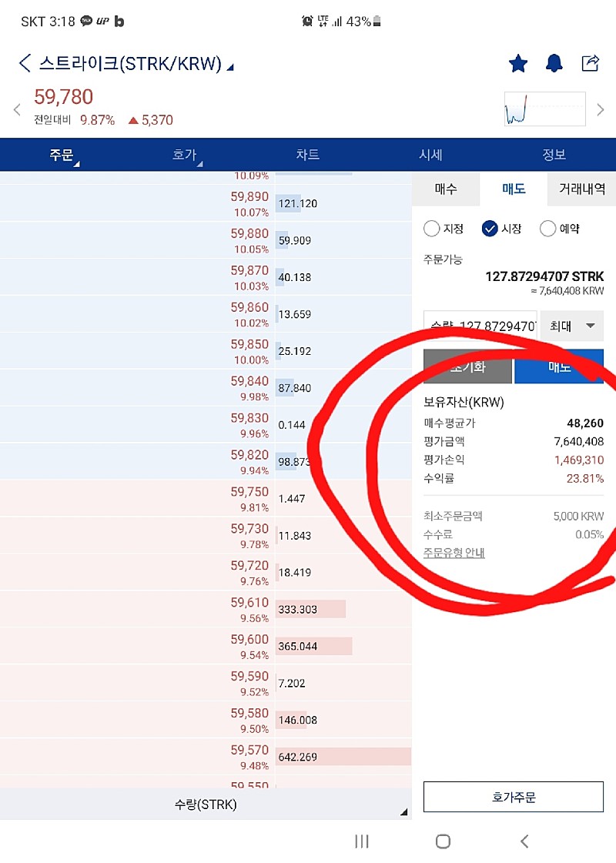The width and height of the screenshot is (616, 863).
Task: Select the 매수 buy tab
Action: click(x=446, y=189)
